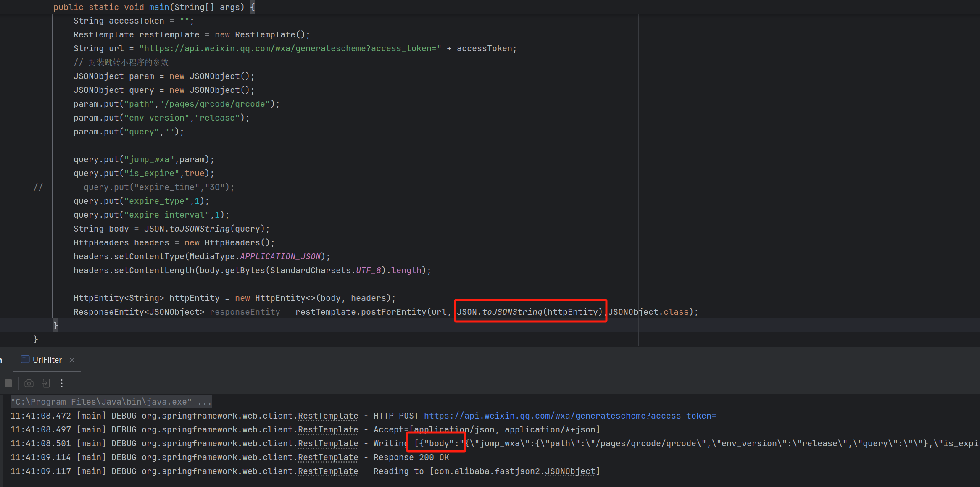Expand the folded java.exe command line
The width and height of the screenshot is (980, 487).
click(204, 402)
